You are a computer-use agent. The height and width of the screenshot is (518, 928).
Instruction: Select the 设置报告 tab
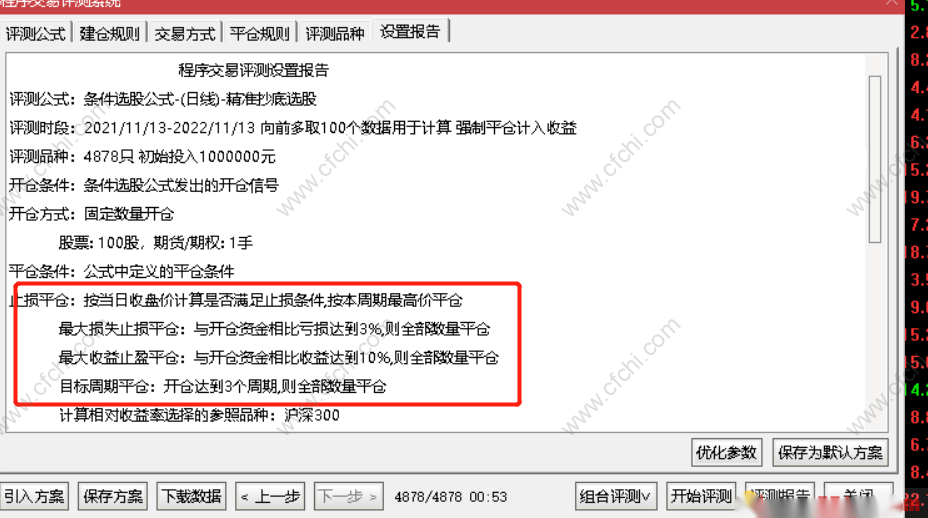pos(410,31)
